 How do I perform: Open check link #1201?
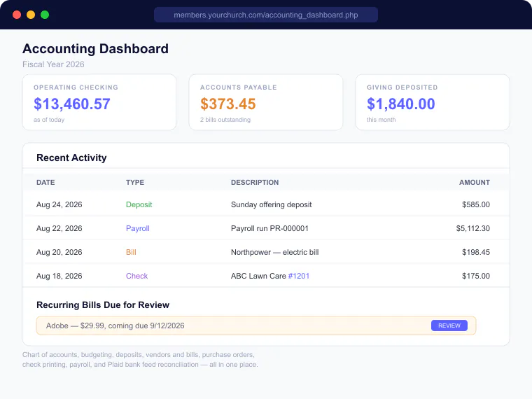coord(299,276)
